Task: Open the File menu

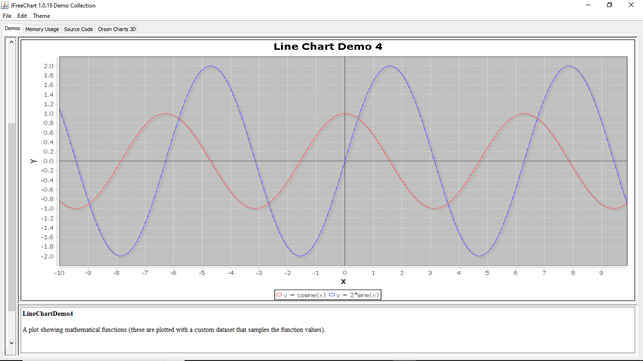Action: 7,16
